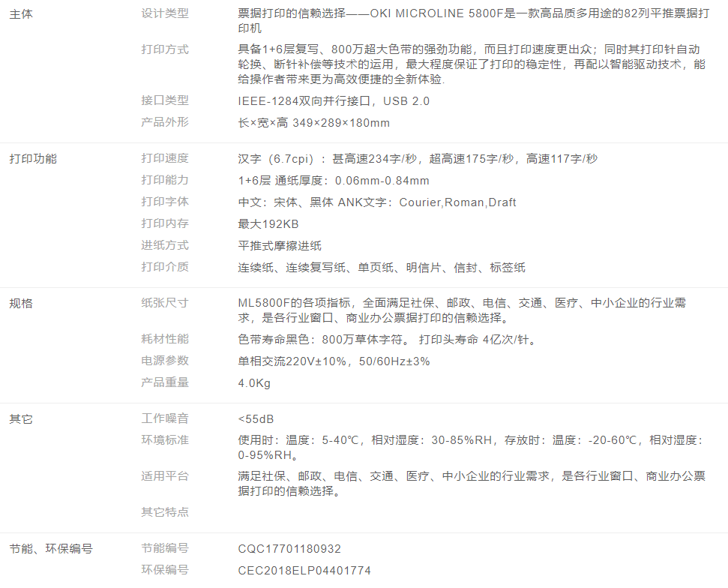Image resolution: width=728 pixels, height=588 pixels.
Task: Click the 纸张尺寸 row label
Action: (x=165, y=303)
